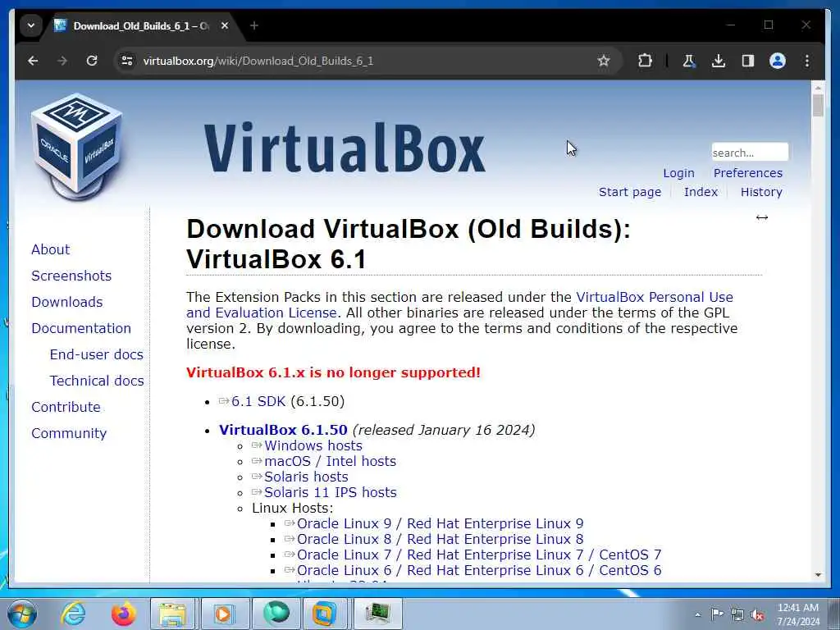Open the Index link
This screenshot has height=630, width=840.
coord(701,192)
